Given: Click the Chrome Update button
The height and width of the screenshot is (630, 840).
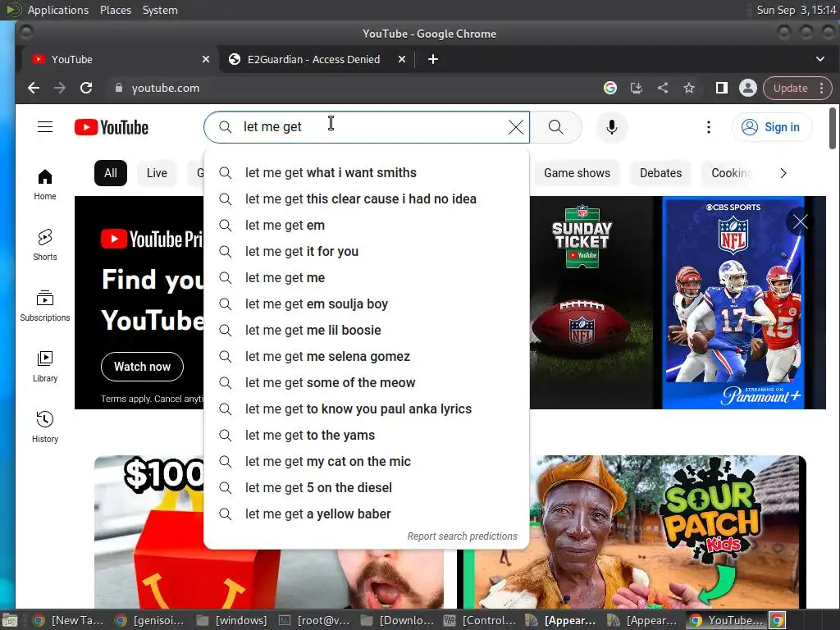Looking at the screenshot, I should tap(790, 88).
